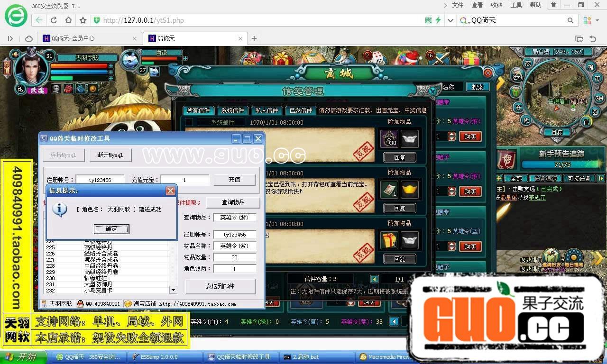607x364 pixels.
Task: Click the crossed swords icon with 16 badge
Action: coord(439,59)
